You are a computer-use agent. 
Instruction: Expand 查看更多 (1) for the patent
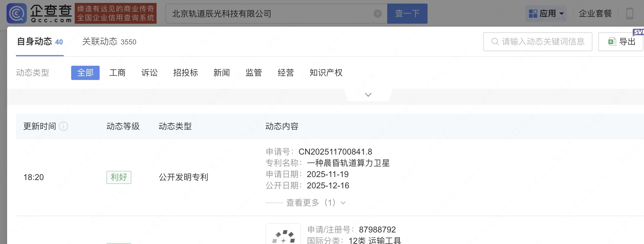[x=316, y=203]
